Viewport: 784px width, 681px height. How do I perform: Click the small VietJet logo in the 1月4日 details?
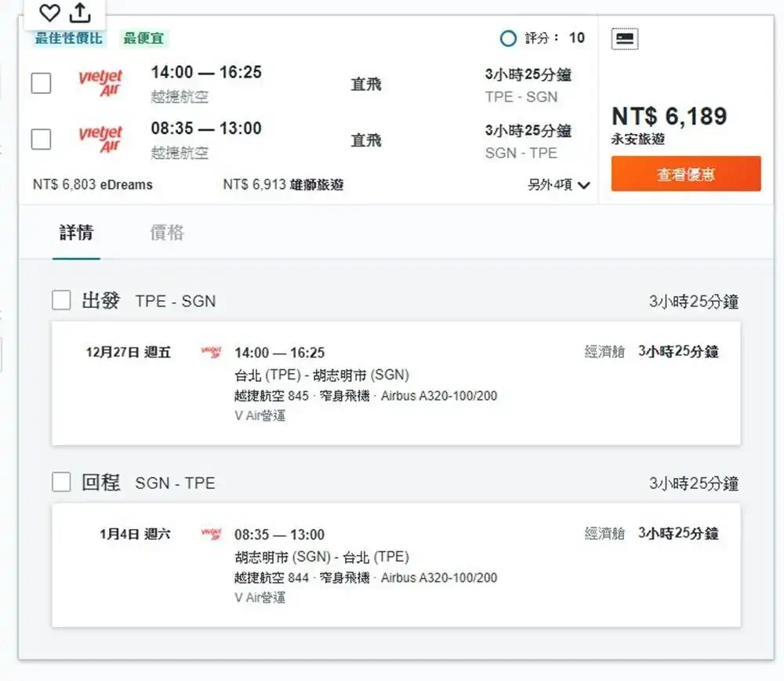[x=211, y=534]
